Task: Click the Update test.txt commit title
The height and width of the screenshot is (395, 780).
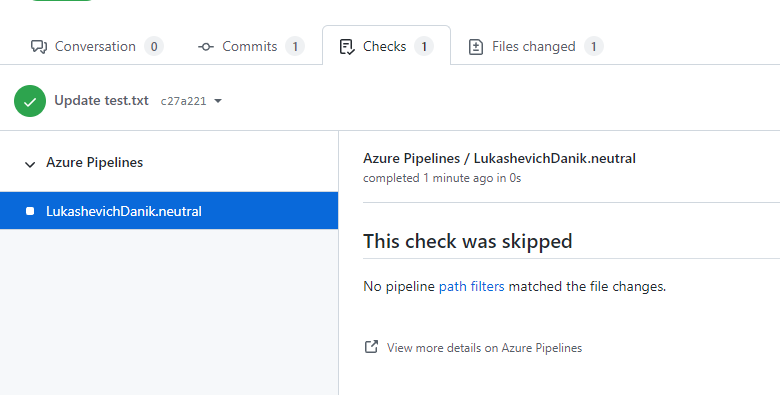Action: tap(101, 100)
